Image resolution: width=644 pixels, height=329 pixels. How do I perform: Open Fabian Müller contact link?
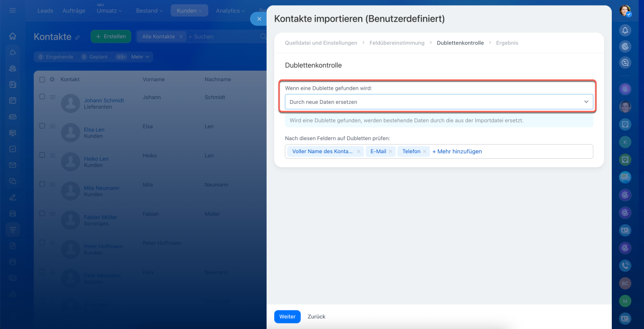[x=101, y=217]
